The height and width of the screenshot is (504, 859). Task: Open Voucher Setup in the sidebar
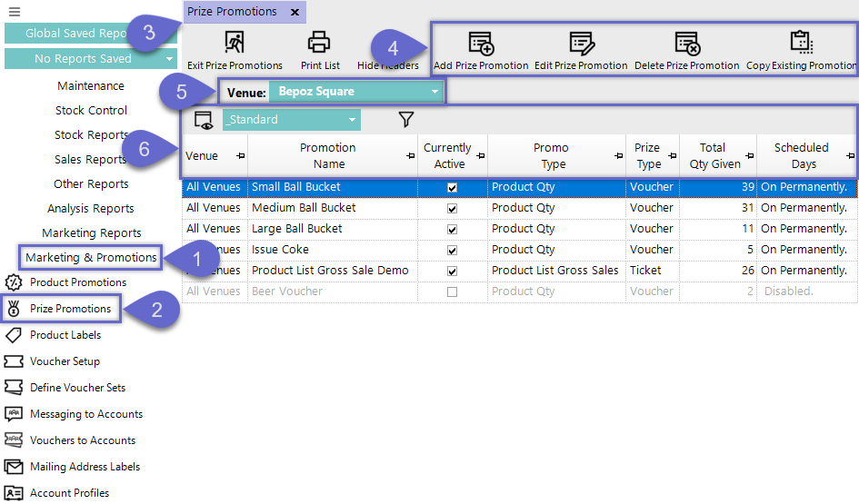click(65, 361)
